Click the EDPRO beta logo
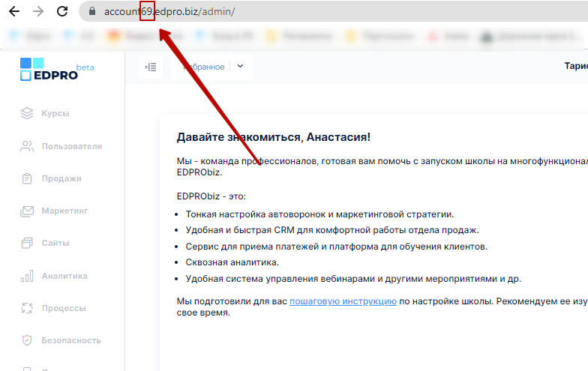Image resolution: width=588 pixels, height=371 pixels. tap(57, 69)
